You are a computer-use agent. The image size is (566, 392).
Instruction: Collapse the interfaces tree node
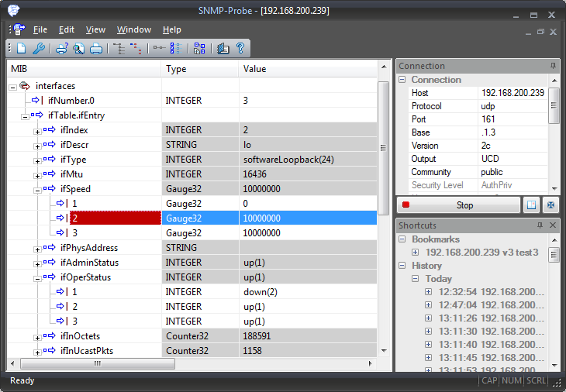pyautogui.click(x=12, y=88)
